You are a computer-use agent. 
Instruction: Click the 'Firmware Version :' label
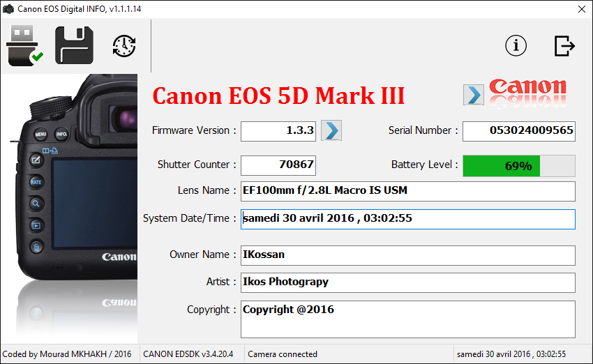point(194,130)
